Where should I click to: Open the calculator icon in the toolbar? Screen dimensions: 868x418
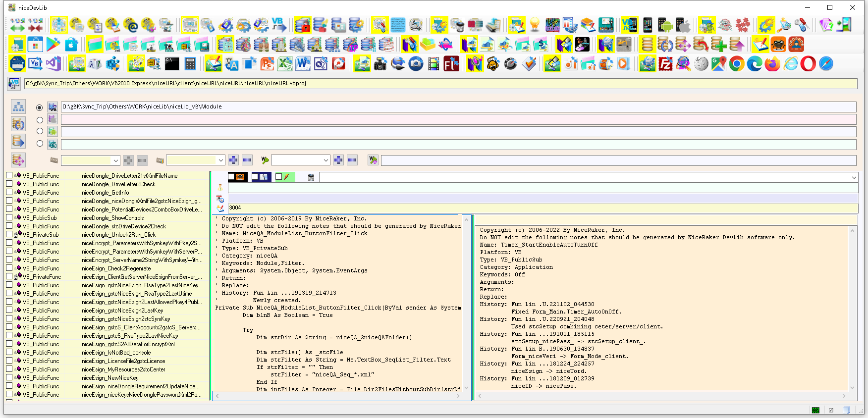[190, 64]
